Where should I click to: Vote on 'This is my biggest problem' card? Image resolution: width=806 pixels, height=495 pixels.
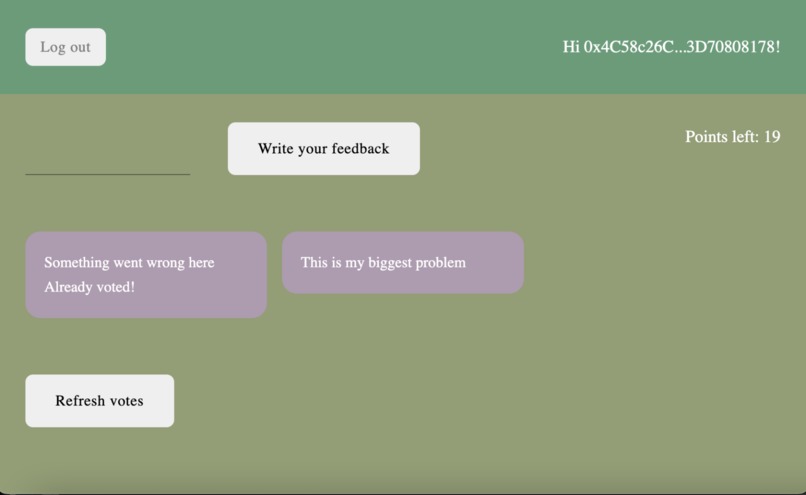pyautogui.click(x=402, y=263)
